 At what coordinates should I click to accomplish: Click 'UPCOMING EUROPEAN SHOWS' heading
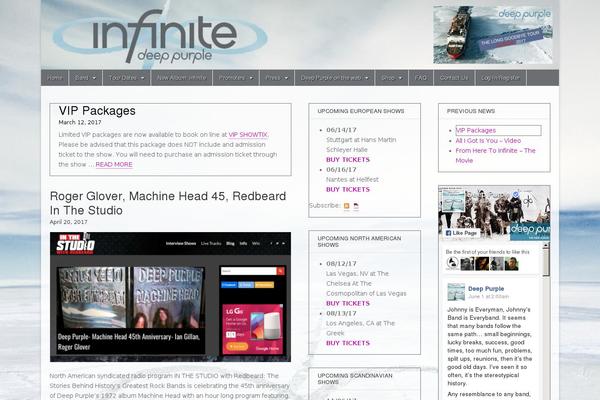(x=361, y=111)
